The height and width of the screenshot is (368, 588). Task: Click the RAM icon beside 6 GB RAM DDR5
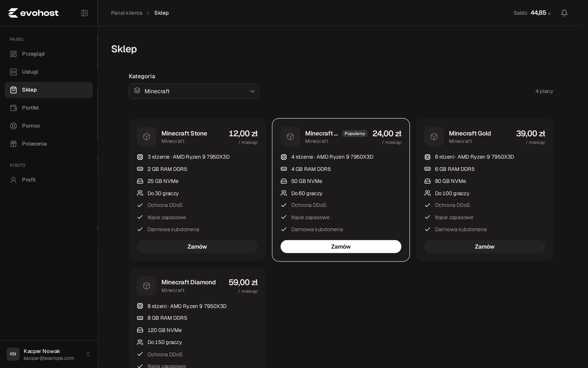point(427,169)
